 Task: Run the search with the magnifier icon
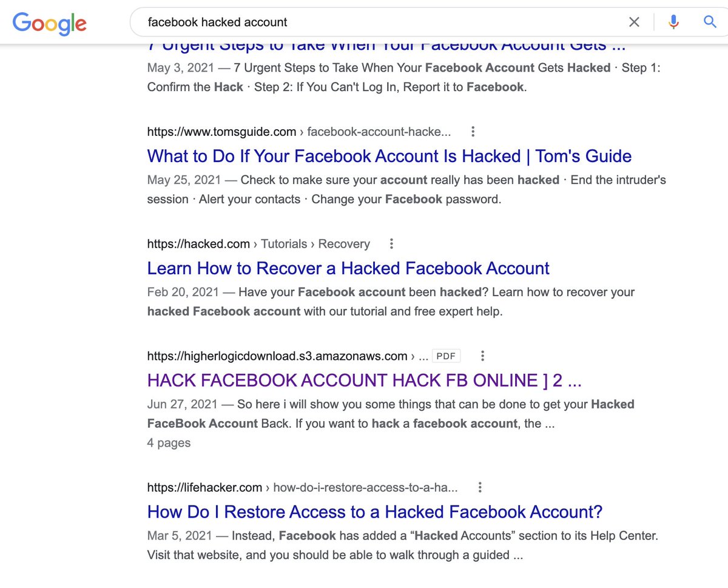710,22
